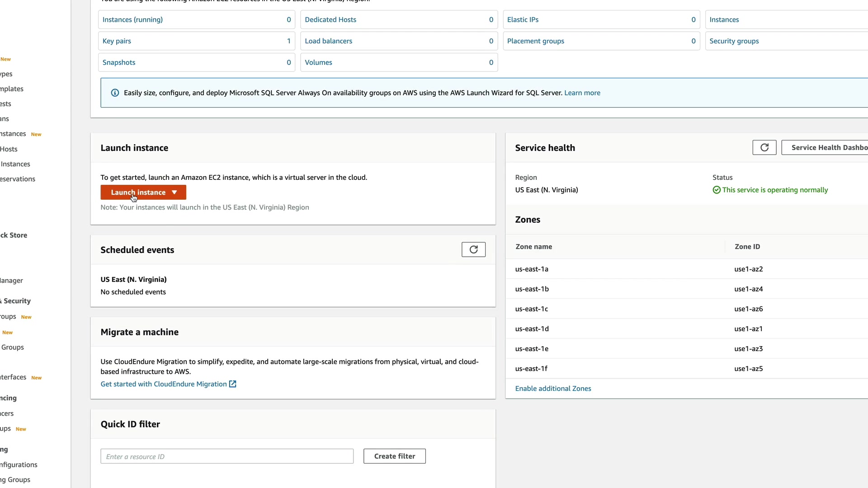Click the Create filter button
The height and width of the screenshot is (488, 868).
(394, 456)
